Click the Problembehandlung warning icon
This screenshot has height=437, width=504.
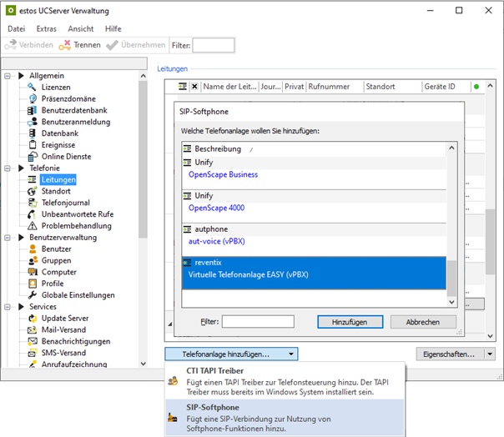tap(33, 226)
